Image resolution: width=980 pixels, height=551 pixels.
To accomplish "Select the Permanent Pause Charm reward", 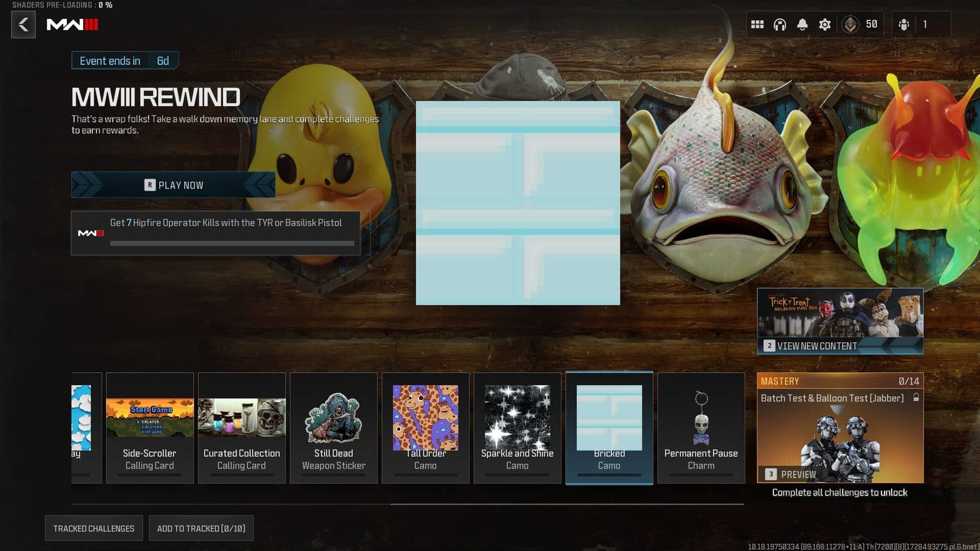I will pyautogui.click(x=701, y=428).
